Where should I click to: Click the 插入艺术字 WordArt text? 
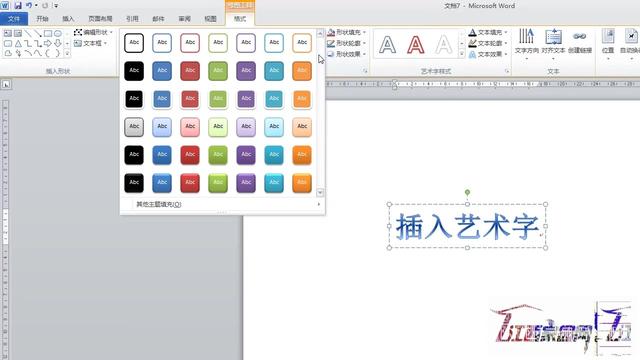coord(467,226)
